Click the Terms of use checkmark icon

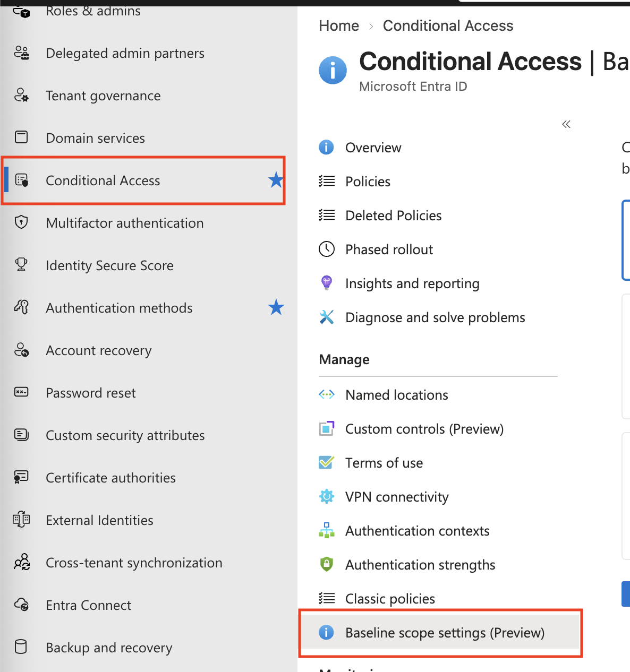327,462
